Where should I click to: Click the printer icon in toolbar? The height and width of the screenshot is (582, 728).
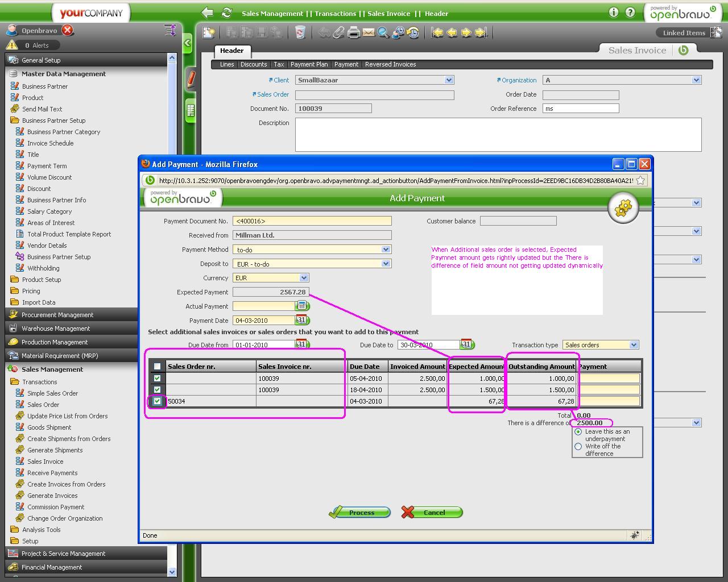pyautogui.click(x=354, y=33)
